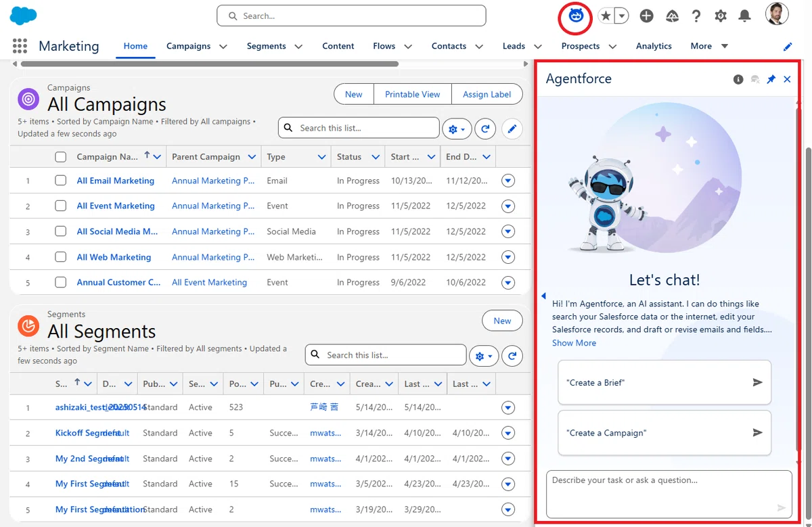
Task: Click Show More link in Agentforce
Action: (x=574, y=343)
